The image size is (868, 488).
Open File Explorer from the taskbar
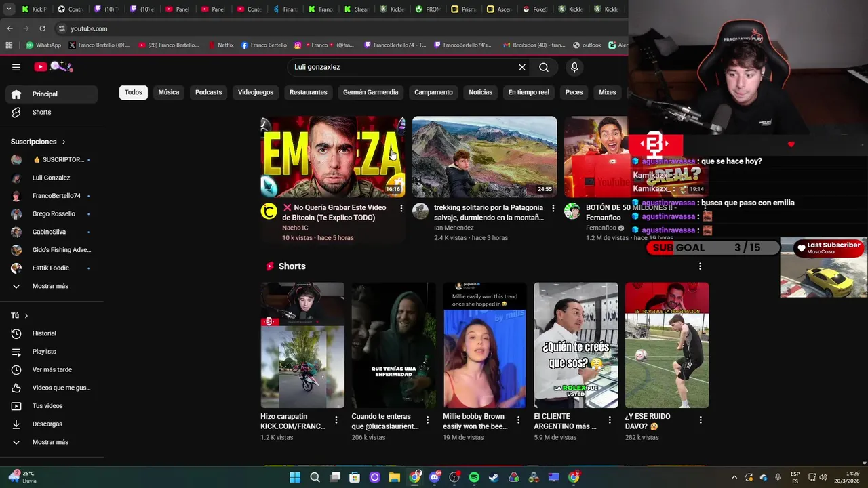[395, 477]
